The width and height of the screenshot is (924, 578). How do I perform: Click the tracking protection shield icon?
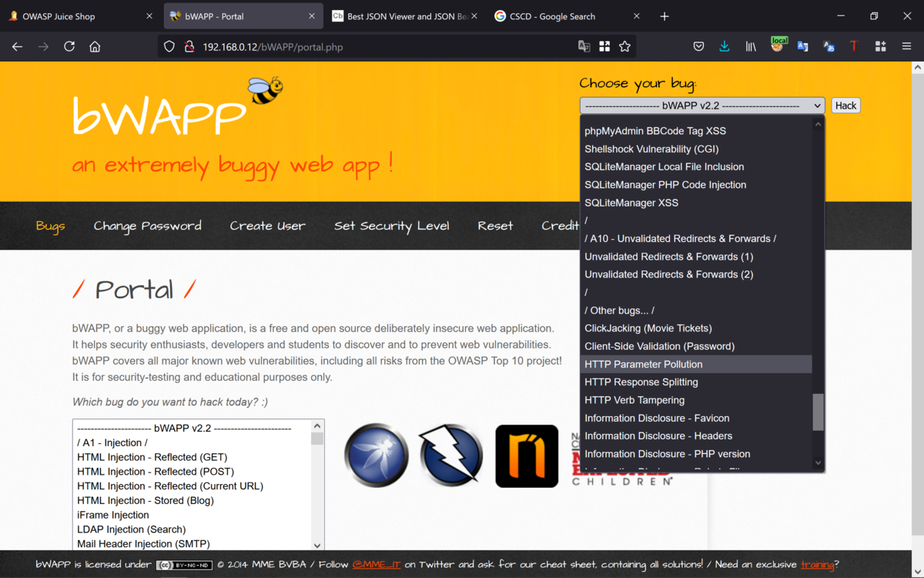169,46
